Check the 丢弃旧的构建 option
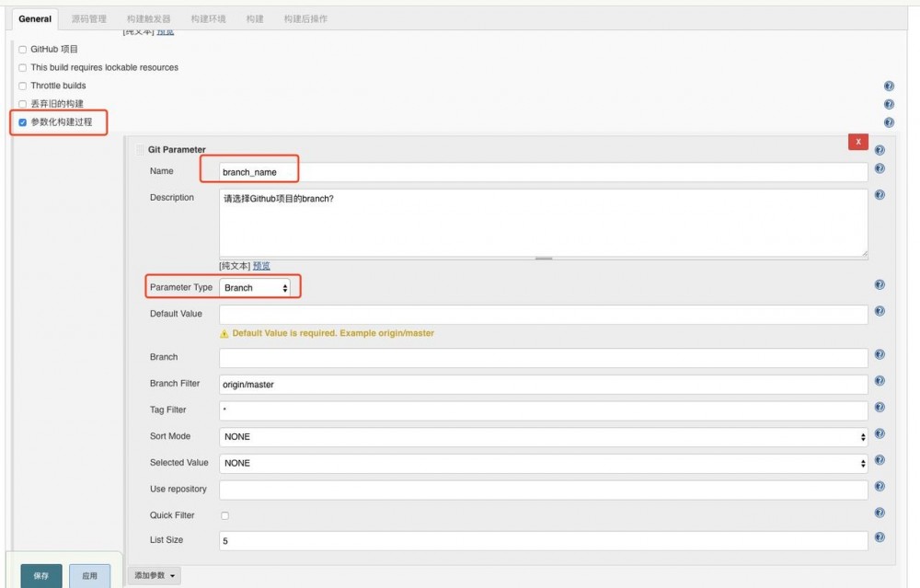The image size is (920, 588). click(x=22, y=105)
